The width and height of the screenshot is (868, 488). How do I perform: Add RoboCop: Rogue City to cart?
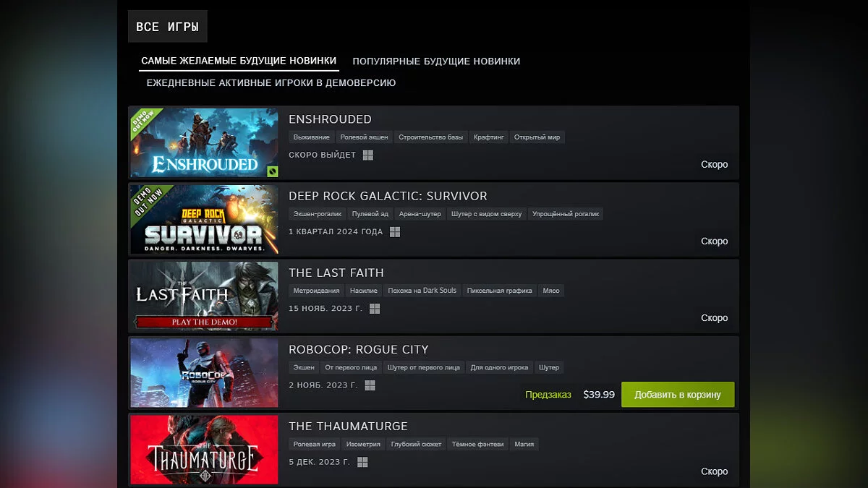(x=678, y=395)
